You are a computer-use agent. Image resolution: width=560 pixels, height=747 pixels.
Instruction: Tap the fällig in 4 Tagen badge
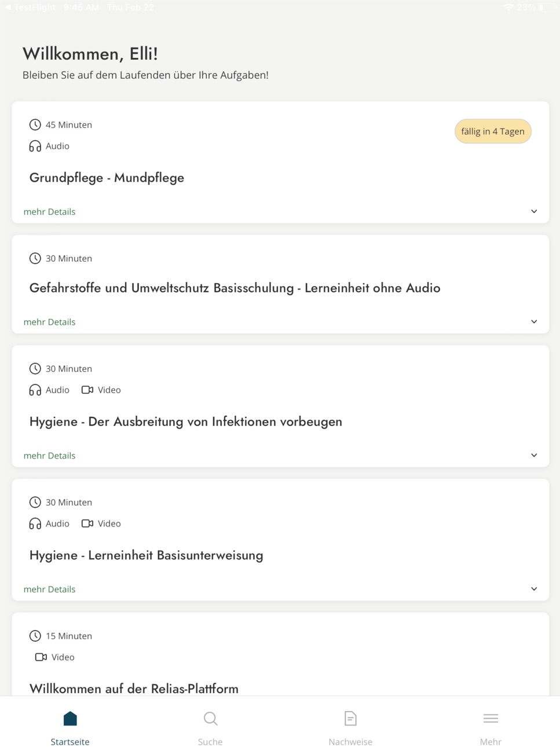pyautogui.click(x=493, y=131)
